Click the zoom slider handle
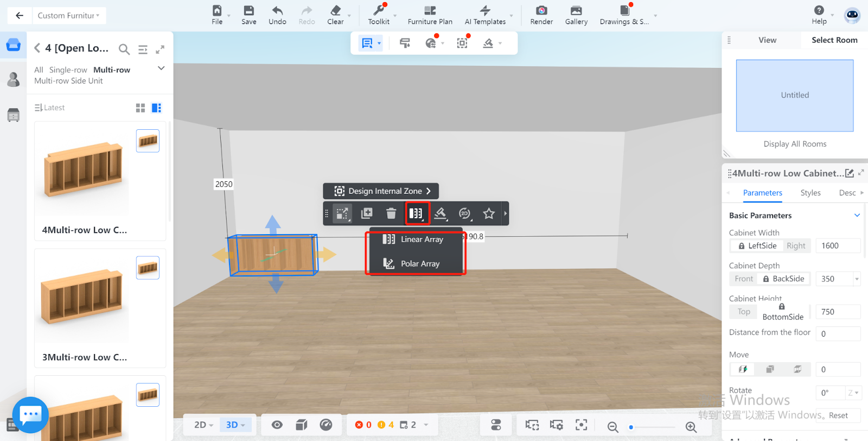Screen dimensions: 868x441 pyautogui.click(x=631, y=427)
